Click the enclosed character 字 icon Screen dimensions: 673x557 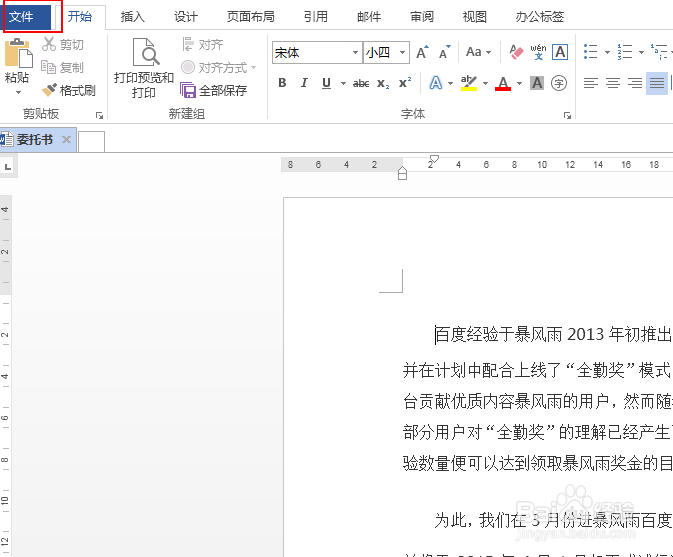coord(559,83)
